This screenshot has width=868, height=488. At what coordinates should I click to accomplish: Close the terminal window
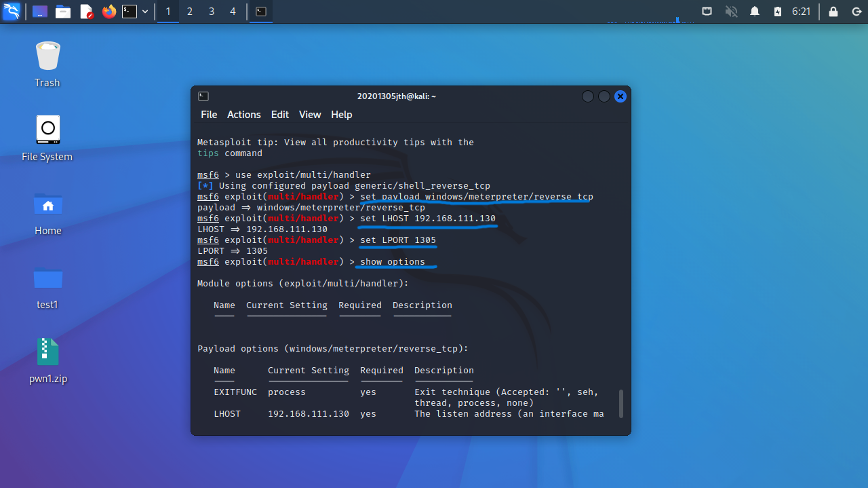click(x=620, y=96)
